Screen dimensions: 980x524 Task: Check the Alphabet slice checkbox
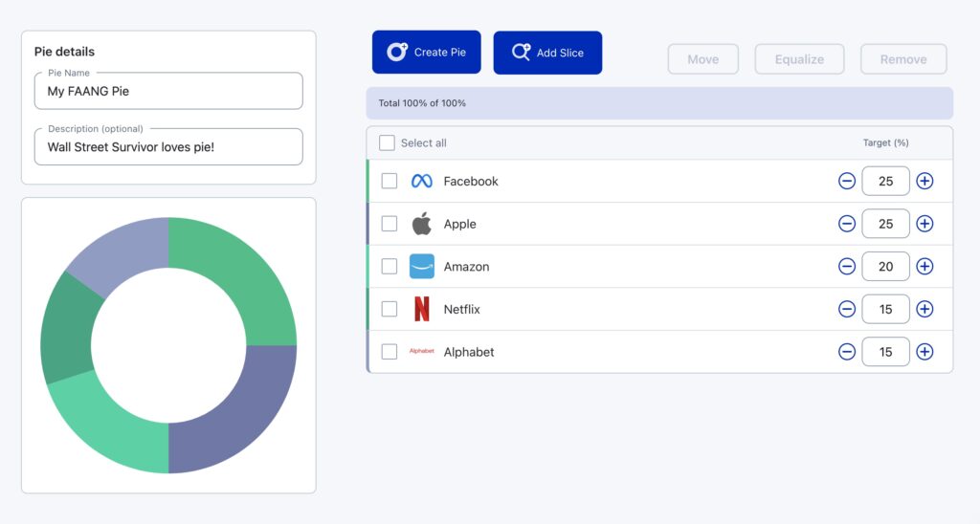tap(390, 352)
